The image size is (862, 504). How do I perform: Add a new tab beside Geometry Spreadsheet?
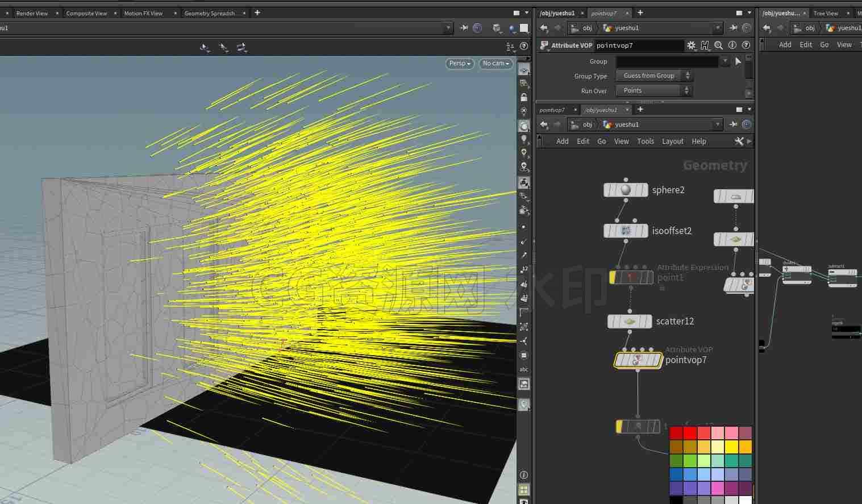[257, 13]
